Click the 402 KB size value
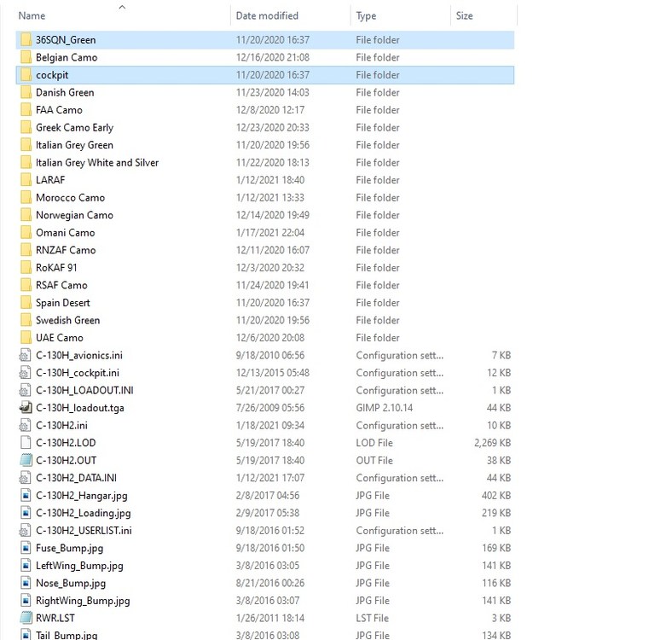Image resolution: width=672 pixels, height=640 pixels. [496, 496]
